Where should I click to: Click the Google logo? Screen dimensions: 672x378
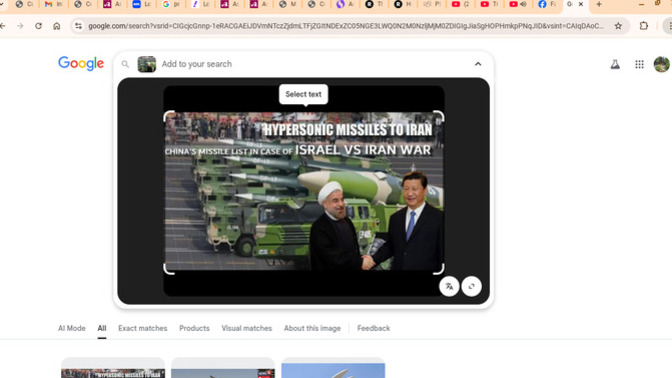click(x=81, y=63)
